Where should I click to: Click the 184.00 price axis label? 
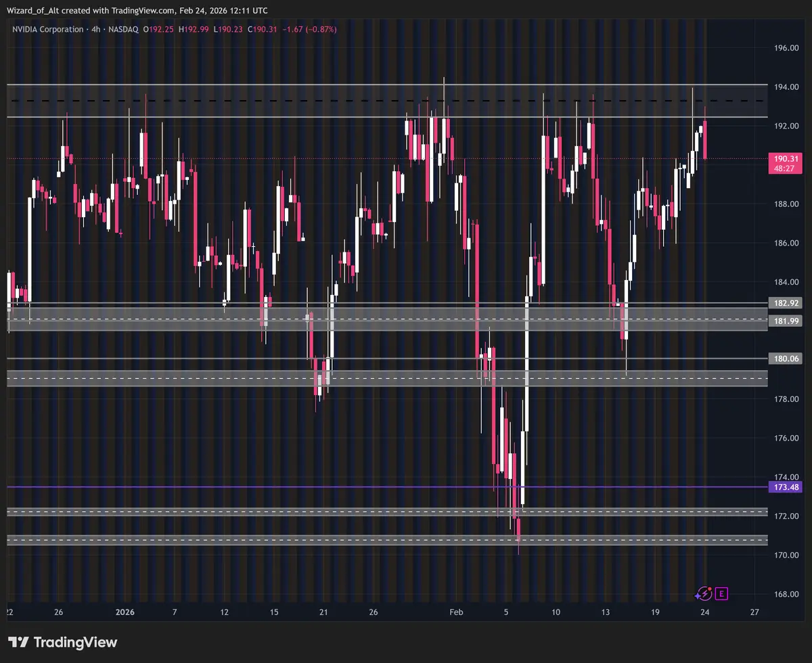pyautogui.click(x=785, y=283)
